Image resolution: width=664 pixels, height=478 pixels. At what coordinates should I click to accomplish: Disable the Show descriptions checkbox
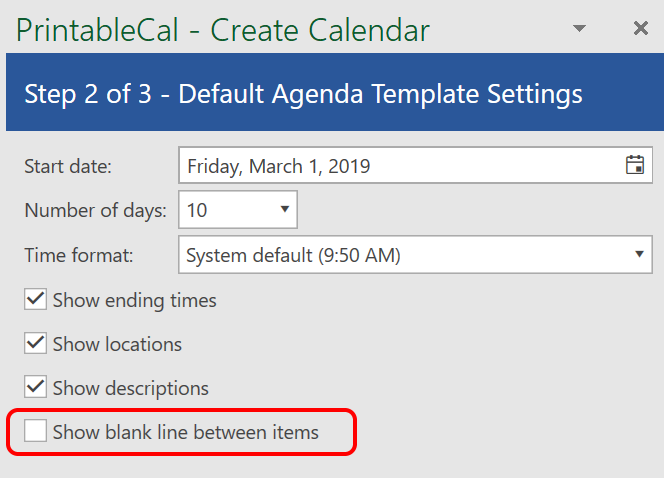[x=36, y=388]
